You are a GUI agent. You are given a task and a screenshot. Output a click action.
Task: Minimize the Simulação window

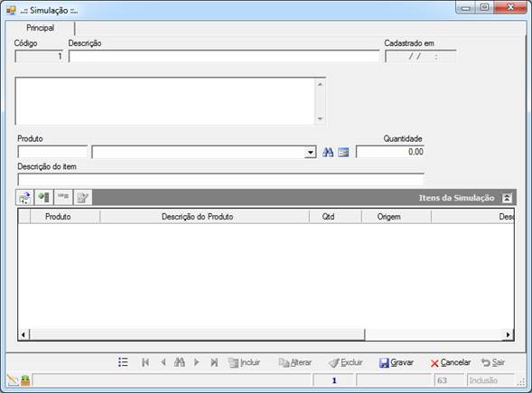[x=466, y=8]
